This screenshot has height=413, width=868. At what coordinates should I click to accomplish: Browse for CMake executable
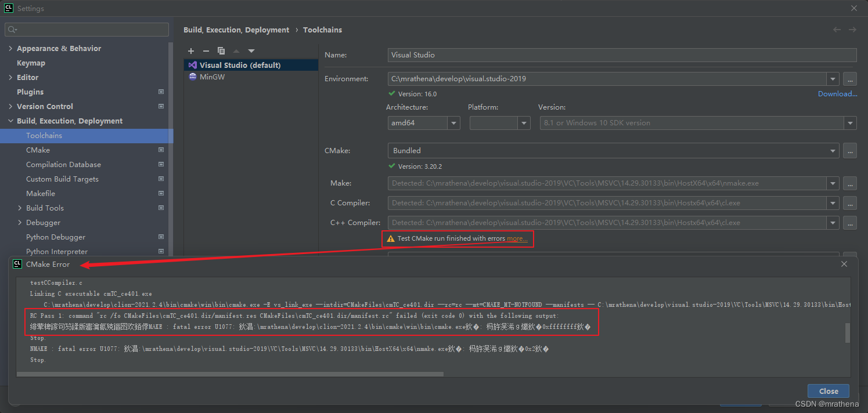850,151
